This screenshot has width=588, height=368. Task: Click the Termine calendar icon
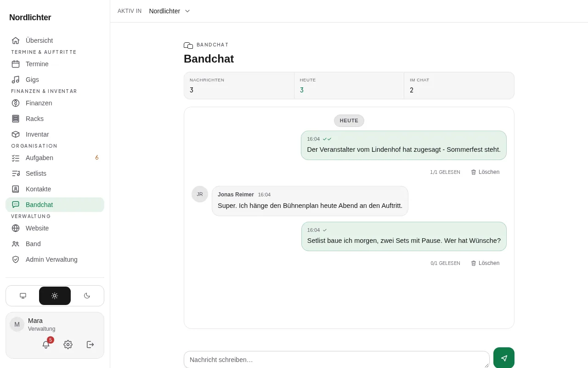(16, 64)
